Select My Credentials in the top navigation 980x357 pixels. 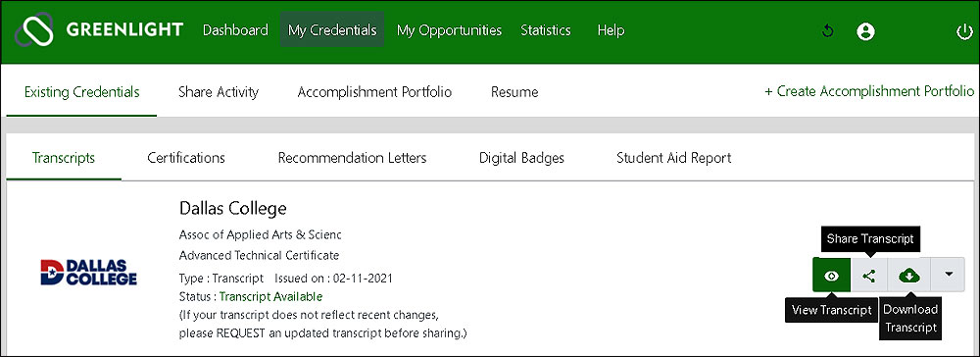[332, 30]
